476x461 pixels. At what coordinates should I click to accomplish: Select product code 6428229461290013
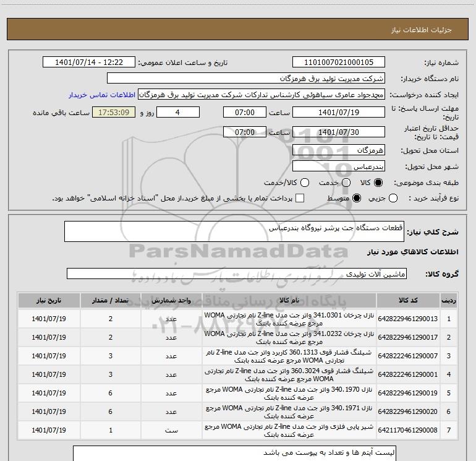408,319
